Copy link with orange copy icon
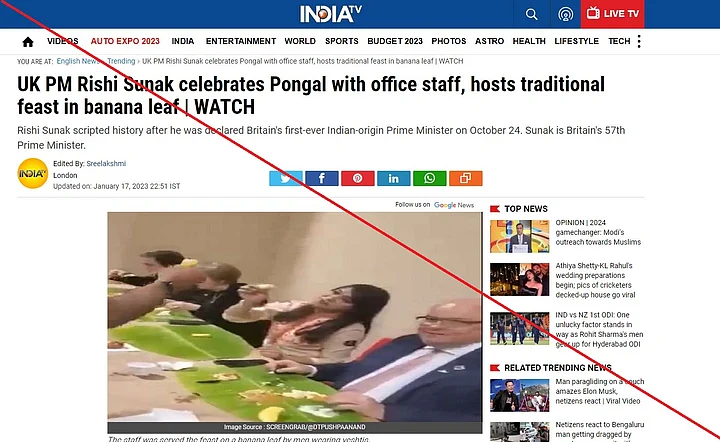720x442 pixels. point(466,178)
